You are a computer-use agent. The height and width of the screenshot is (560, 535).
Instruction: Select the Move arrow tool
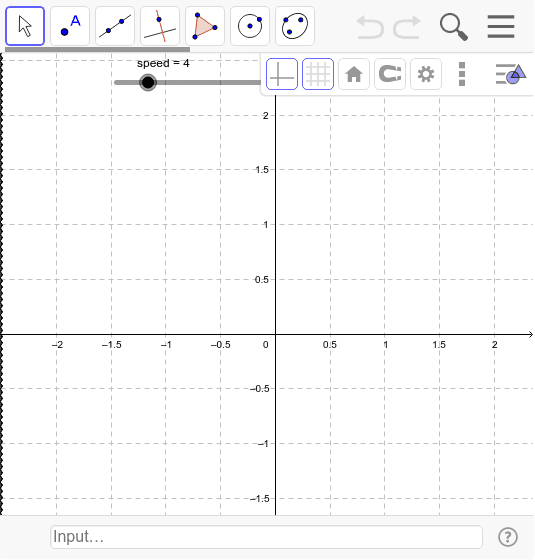tap(25, 26)
